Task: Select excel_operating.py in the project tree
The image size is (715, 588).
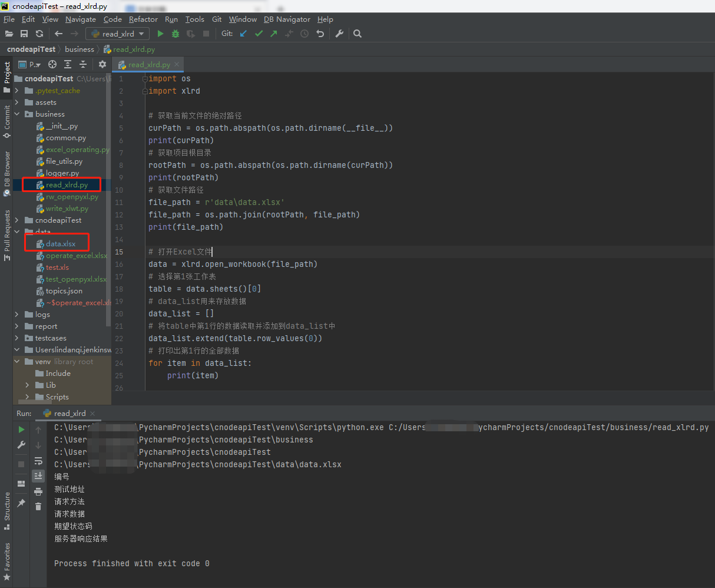Action: [x=72, y=150]
